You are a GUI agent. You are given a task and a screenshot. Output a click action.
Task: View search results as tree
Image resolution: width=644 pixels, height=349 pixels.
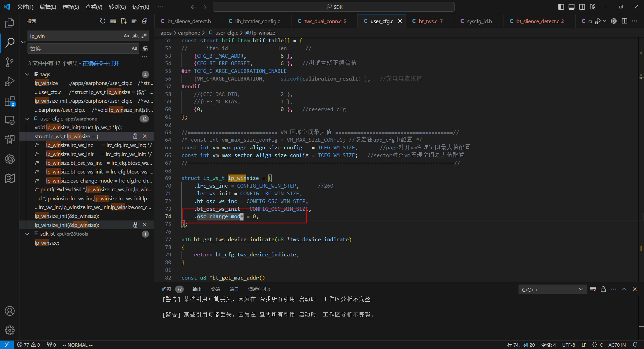pos(134,21)
